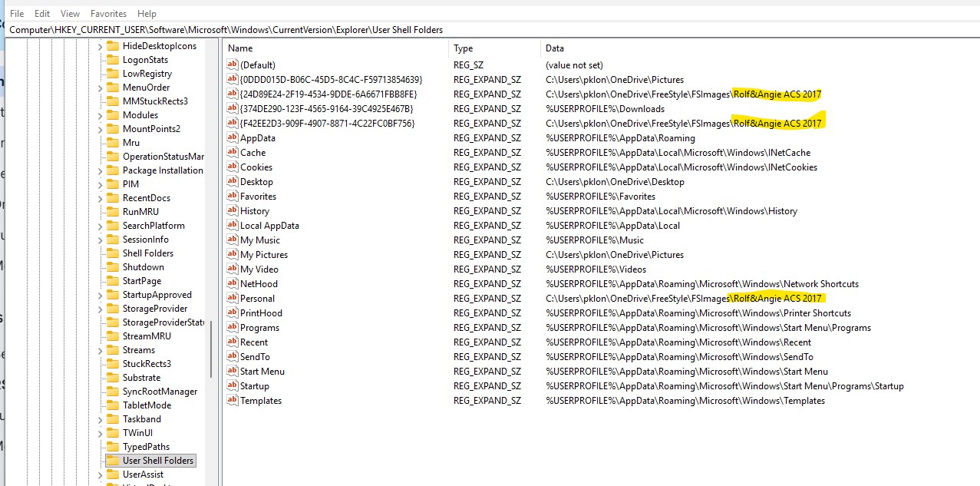
Task: Click the string icon of My Pictures value
Action: (233, 255)
